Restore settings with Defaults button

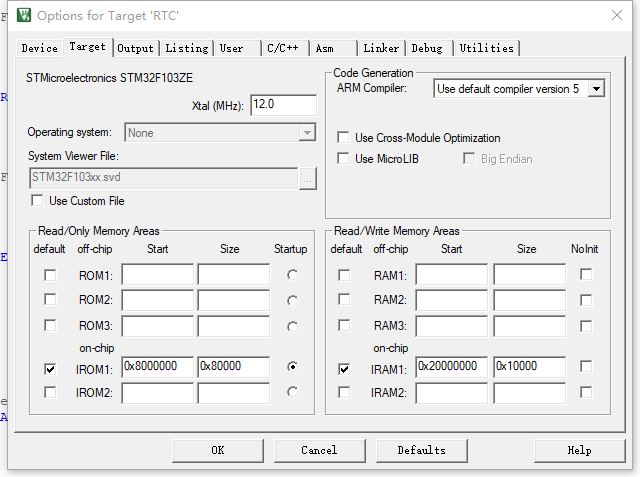[422, 450]
